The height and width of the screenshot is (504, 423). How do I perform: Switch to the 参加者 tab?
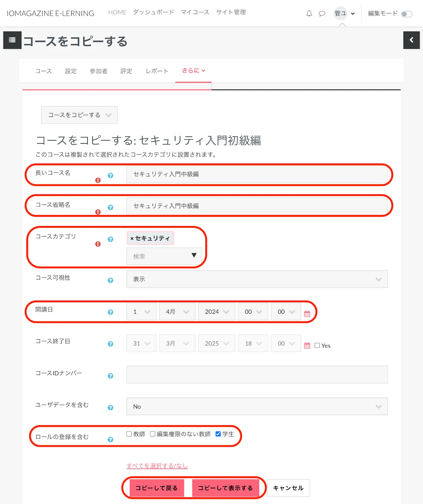pos(98,71)
